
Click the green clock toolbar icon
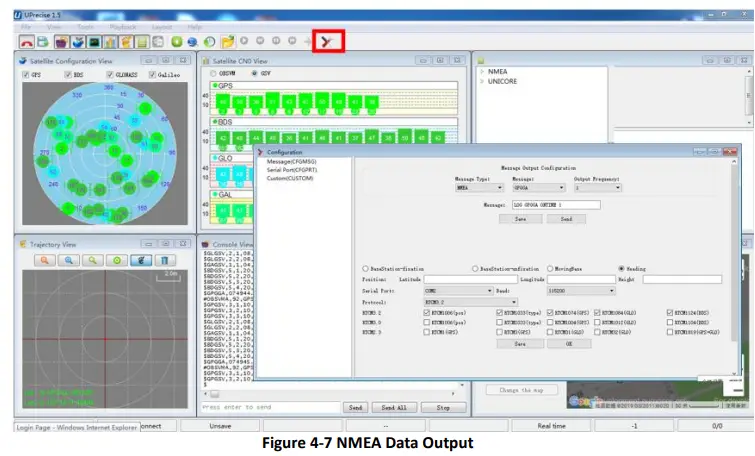point(209,42)
